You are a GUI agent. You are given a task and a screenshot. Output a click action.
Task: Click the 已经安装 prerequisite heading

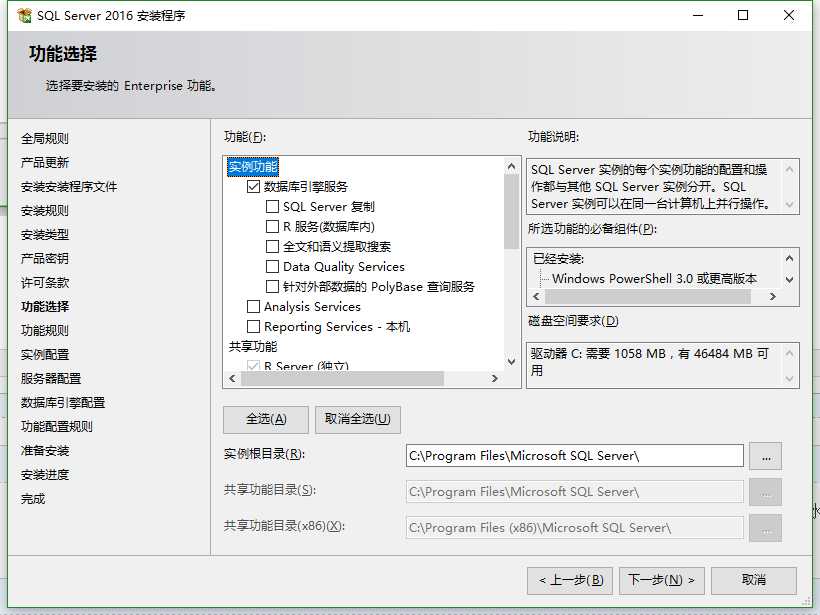pyautogui.click(x=558, y=259)
